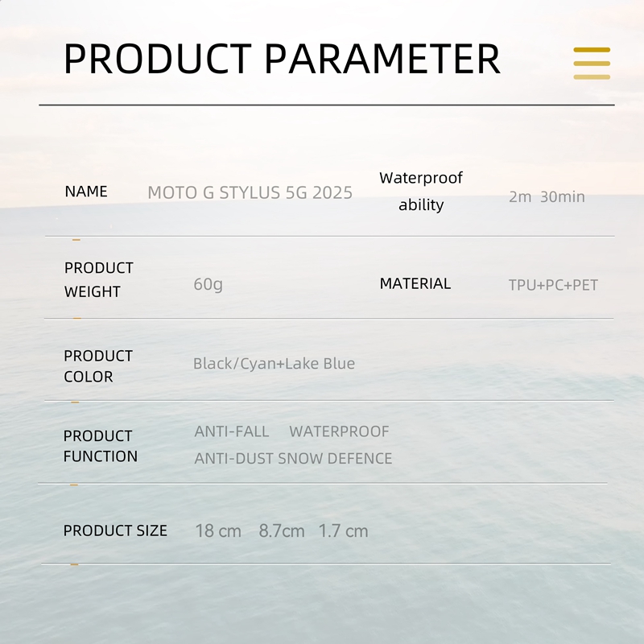Viewport: 644px width, 644px height.
Task: Click the 2m 30min waterproof value
Action: [547, 196]
